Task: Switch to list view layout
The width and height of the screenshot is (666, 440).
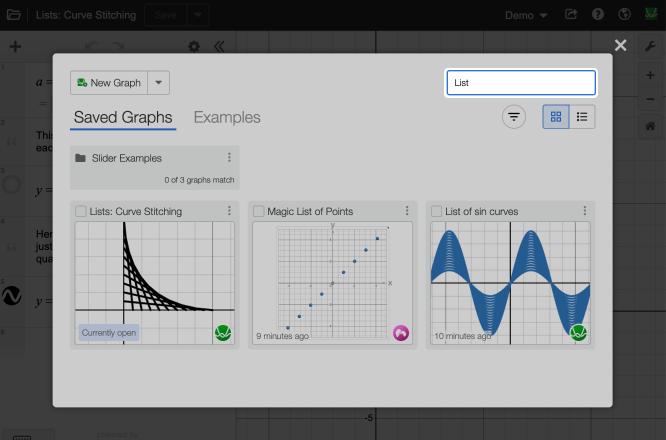Action: pyautogui.click(x=582, y=117)
